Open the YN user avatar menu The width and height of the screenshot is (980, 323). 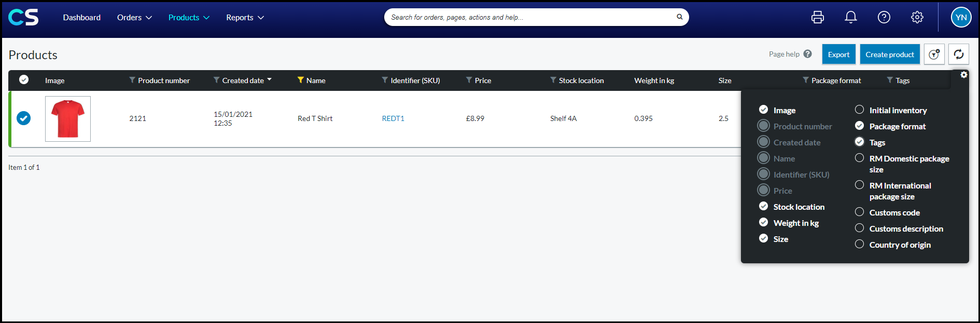pyautogui.click(x=961, y=17)
